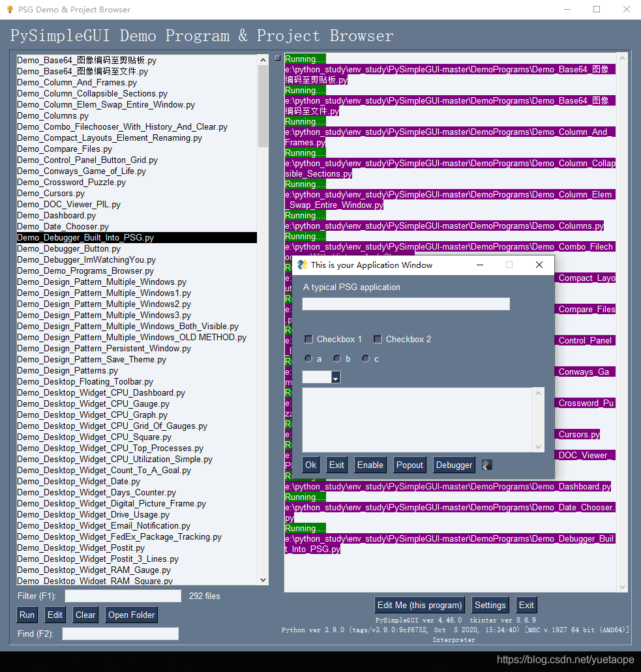
Task: Select highlighted Demo_Debugger_Built_Into_PSG.py
Action: pyautogui.click(x=137, y=238)
